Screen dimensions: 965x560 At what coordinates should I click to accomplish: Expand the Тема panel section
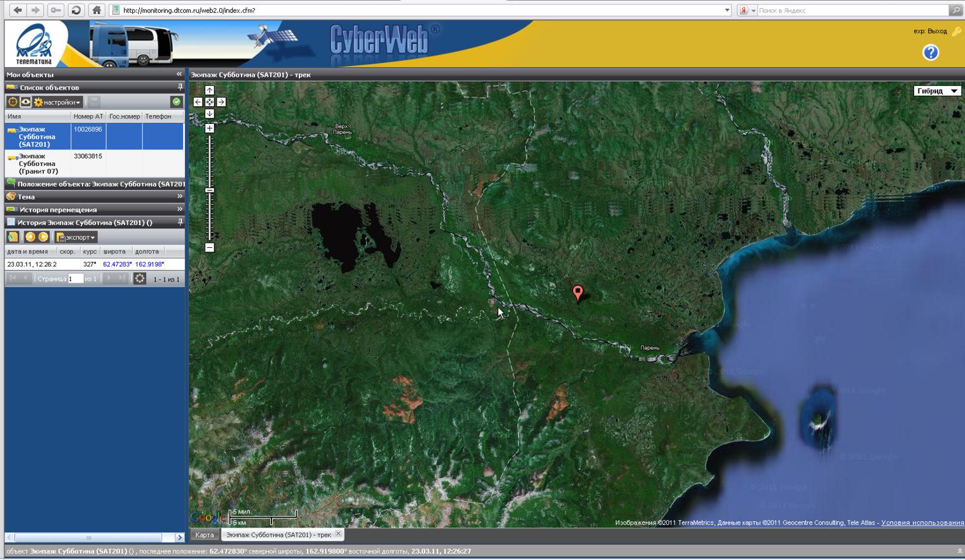(180, 196)
